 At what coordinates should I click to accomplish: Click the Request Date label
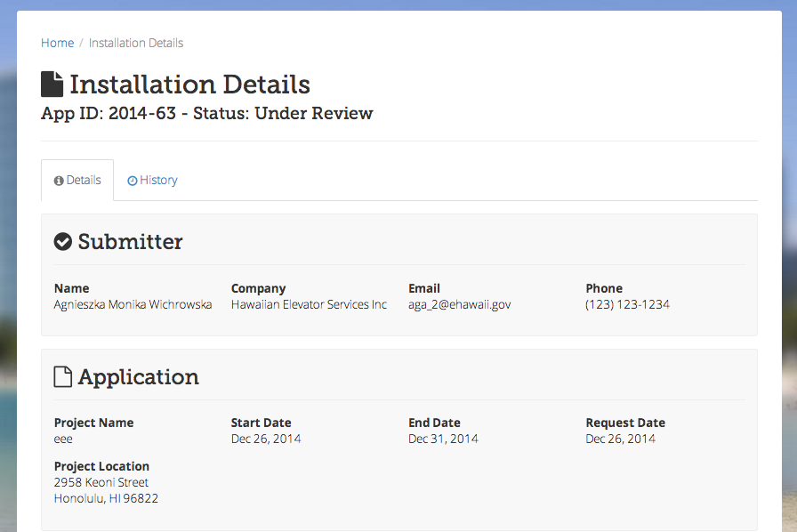tap(625, 423)
